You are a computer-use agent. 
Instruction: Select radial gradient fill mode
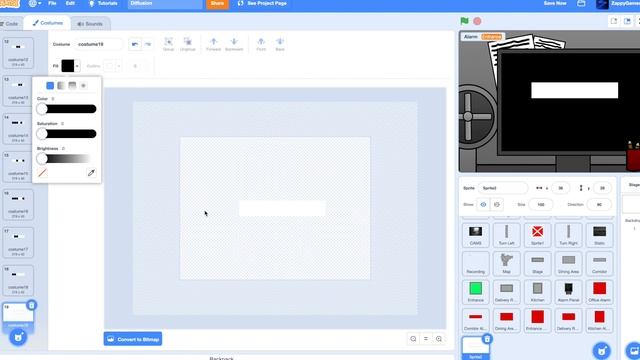pyautogui.click(x=83, y=85)
